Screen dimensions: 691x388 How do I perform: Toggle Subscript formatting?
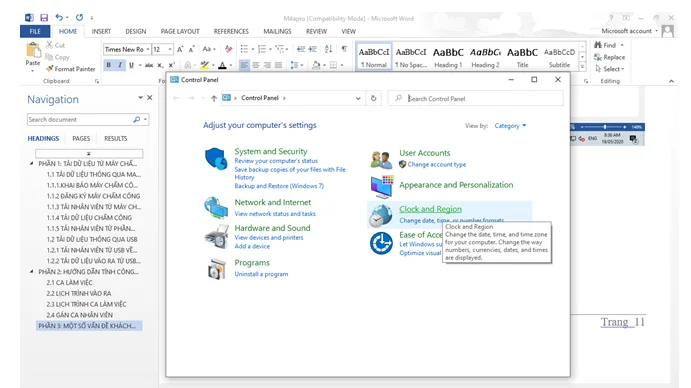click(x=160, y=65)
